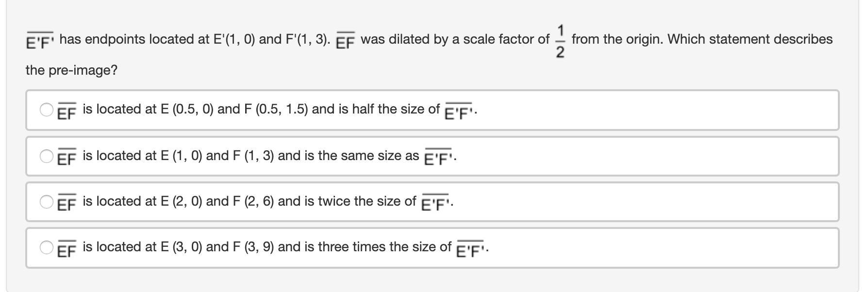Click the EF label in the first answer
Viewport: 868px width, 292px height.
(x=67, y=112)
